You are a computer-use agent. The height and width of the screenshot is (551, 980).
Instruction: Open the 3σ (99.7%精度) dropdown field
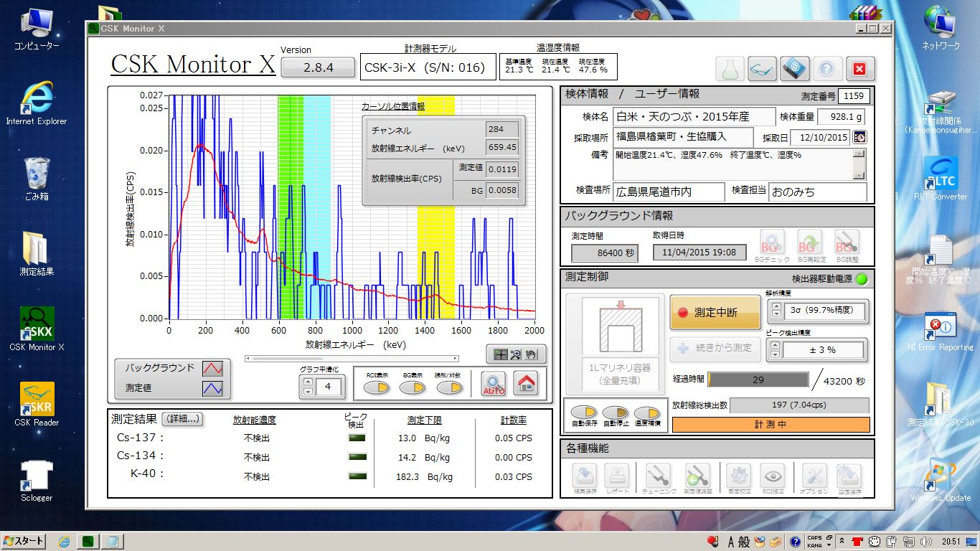[823, 311]
